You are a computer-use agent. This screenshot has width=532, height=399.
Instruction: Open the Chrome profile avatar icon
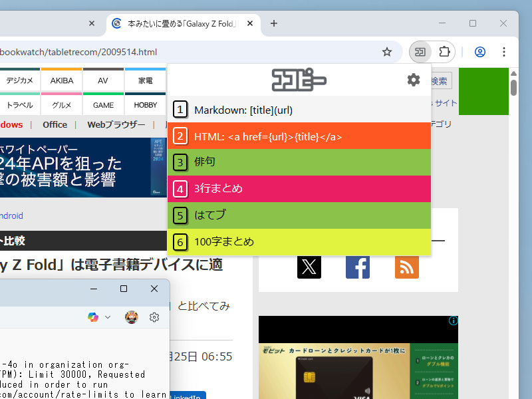(479, 52)
